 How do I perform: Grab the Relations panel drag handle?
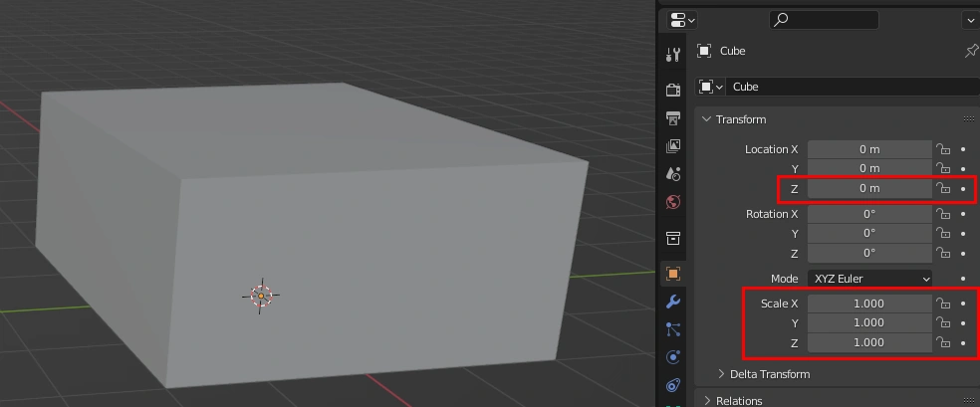pyautogui.click(x=969, y=401)
